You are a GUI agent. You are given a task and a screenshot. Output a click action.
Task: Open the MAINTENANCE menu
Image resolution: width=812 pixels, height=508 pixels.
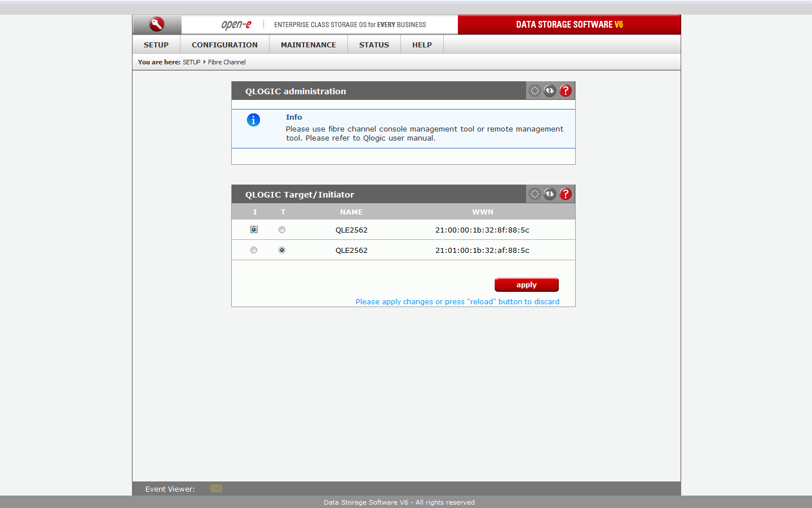(308, 45)
